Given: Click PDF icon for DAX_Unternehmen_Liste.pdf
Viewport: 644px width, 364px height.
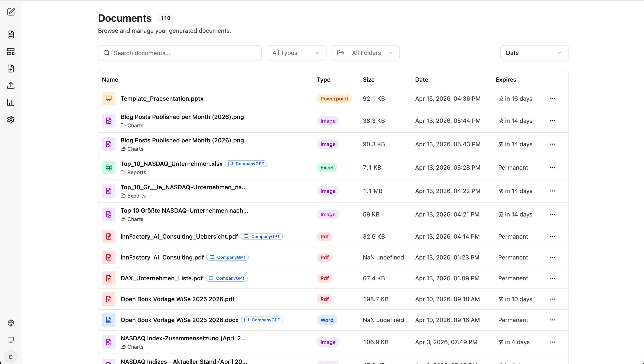Looking at the screenshot, I should click(109, 278).
